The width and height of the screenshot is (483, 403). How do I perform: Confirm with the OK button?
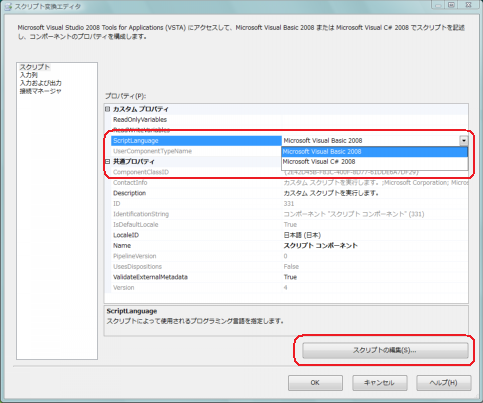click(x=315, y=383)
